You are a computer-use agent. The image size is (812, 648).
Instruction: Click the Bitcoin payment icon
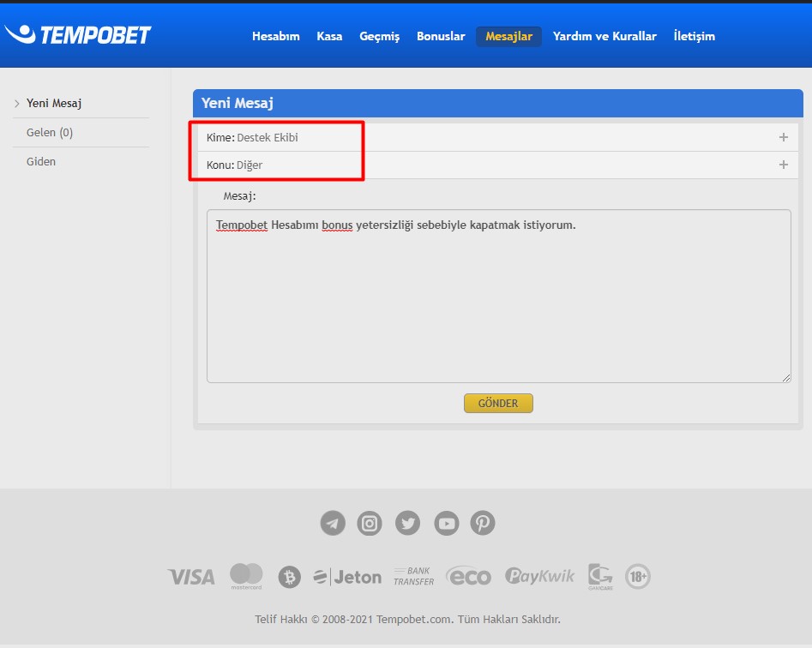290,577
